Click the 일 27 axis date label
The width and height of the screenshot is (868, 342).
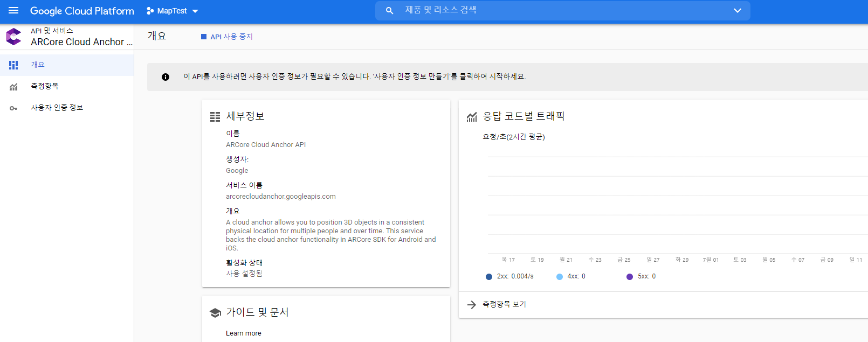[653, 260]
